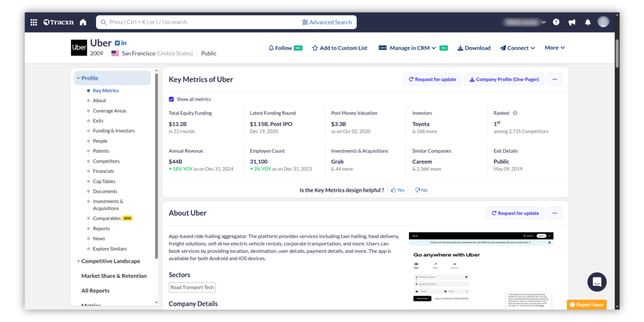This screenshot has height=322, width=644.
Task: Select Funding & Investors in sidebar
Action: (114, 131)
